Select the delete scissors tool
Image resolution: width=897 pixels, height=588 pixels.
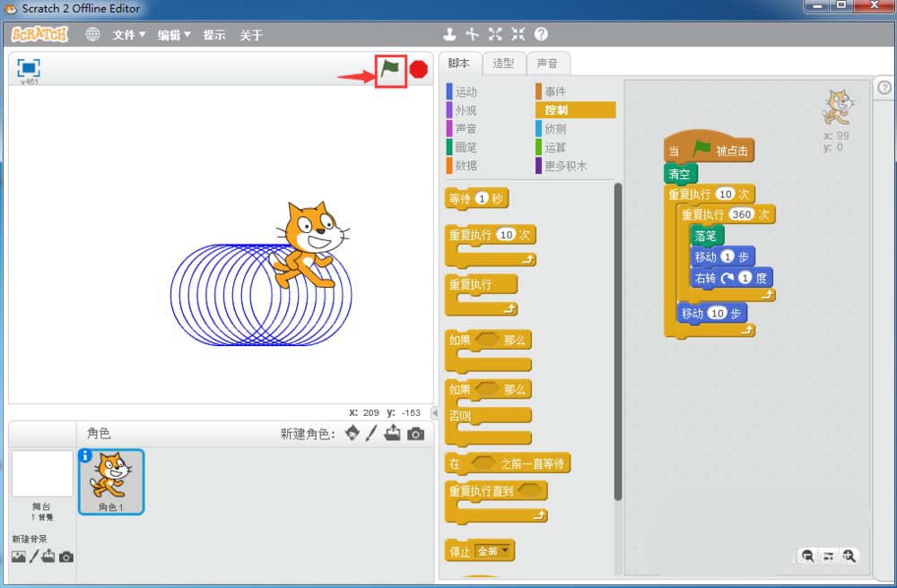pyautogui.click(x=472, y=34)
